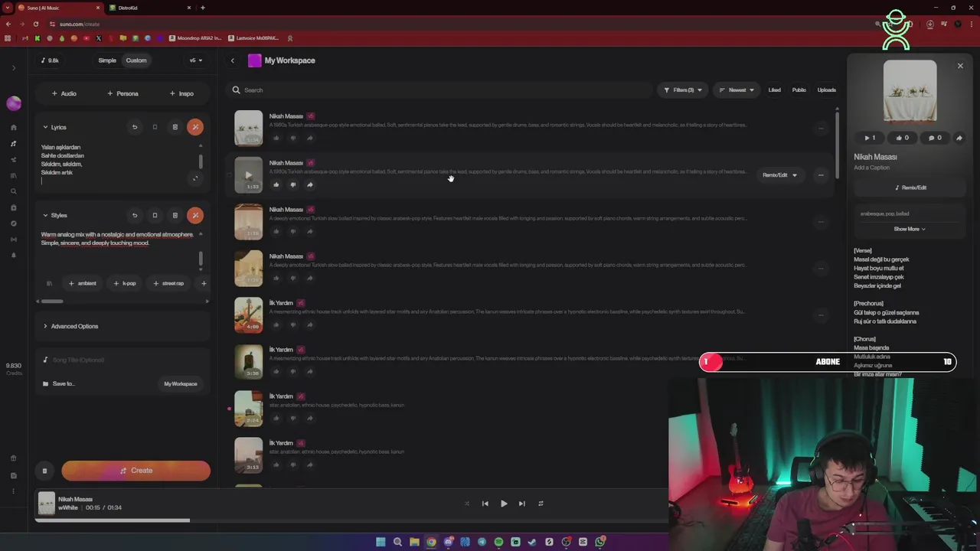
Task: Switch to the Suno AI Music tab
Action: pos(57,8)
